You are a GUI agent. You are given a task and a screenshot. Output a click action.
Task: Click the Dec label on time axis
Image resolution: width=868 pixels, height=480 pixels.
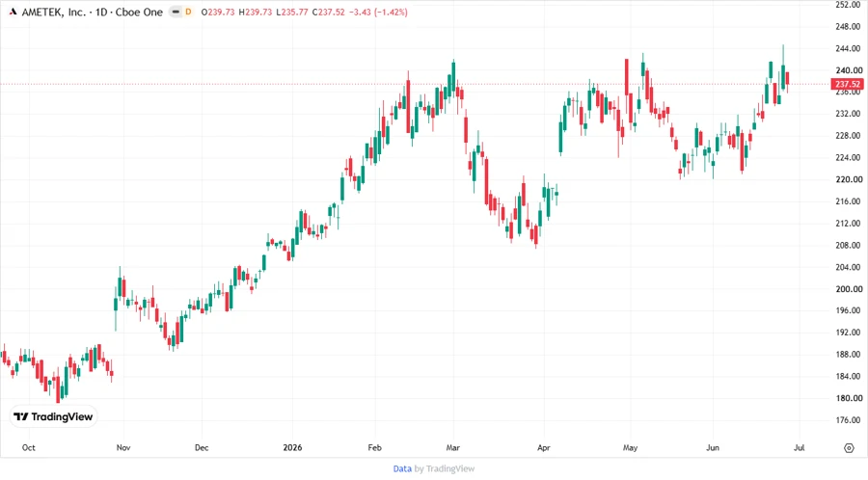[x=202, y=447]
